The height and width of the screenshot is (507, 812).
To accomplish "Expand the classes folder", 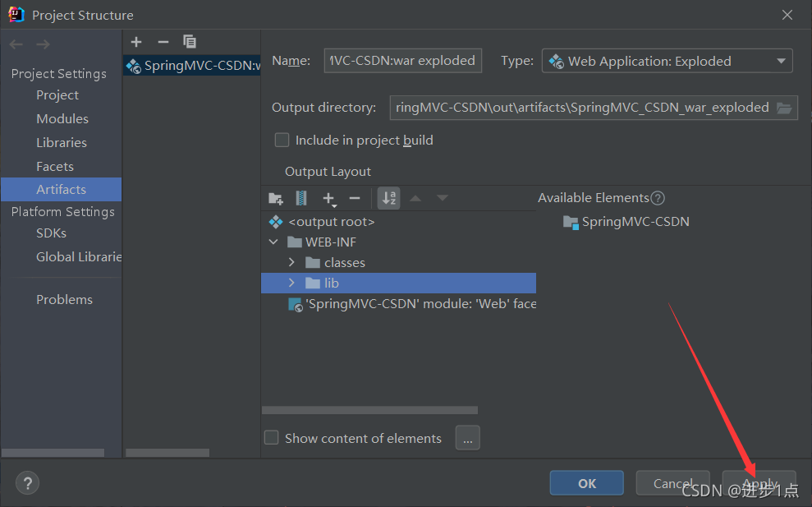I will click(x=291, y=262).
